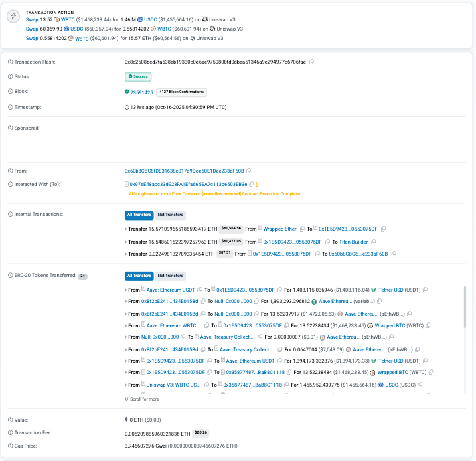Open the Uniswap V3: WBTC-US... pool link

[173, 385]
